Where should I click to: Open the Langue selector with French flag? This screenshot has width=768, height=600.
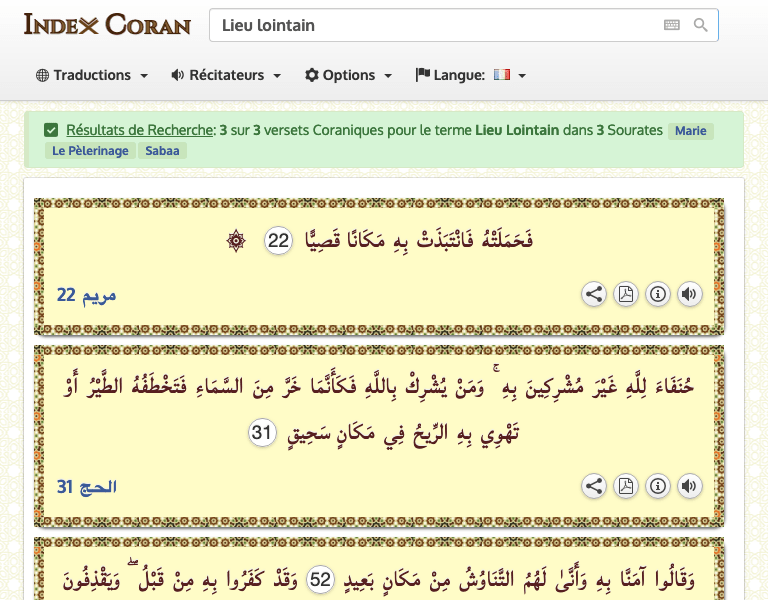coord(471,75)
